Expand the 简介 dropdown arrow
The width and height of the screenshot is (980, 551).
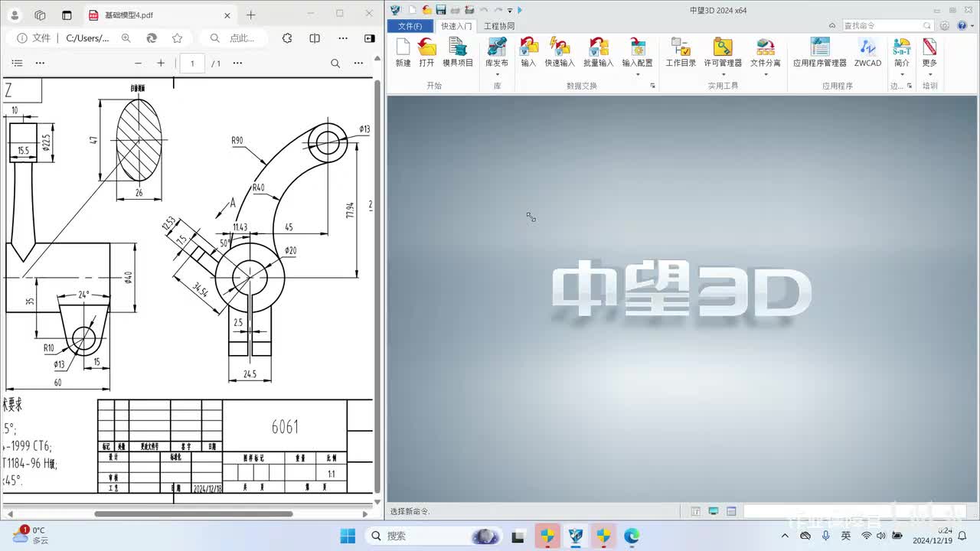902,74
